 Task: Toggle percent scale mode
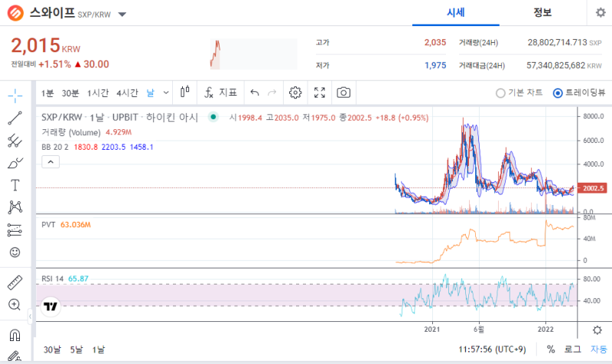[x=551, y=349]
